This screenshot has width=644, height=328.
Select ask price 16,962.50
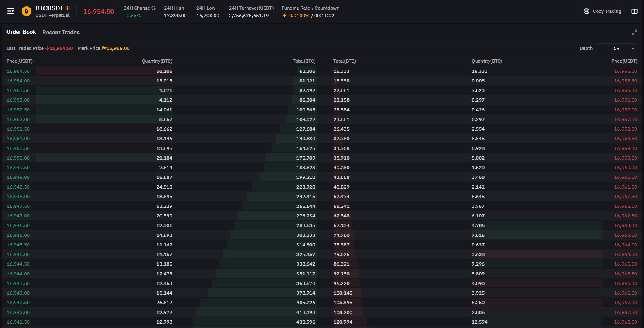tap(626, 216)
